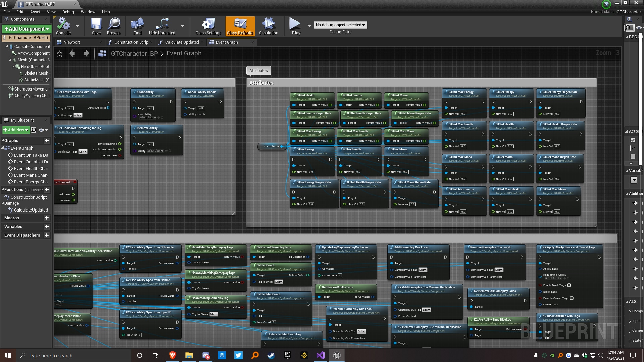The height and width of the screenshot is (362, 644).
Task: Open Class Settings
Action: [x=208, y=26]
